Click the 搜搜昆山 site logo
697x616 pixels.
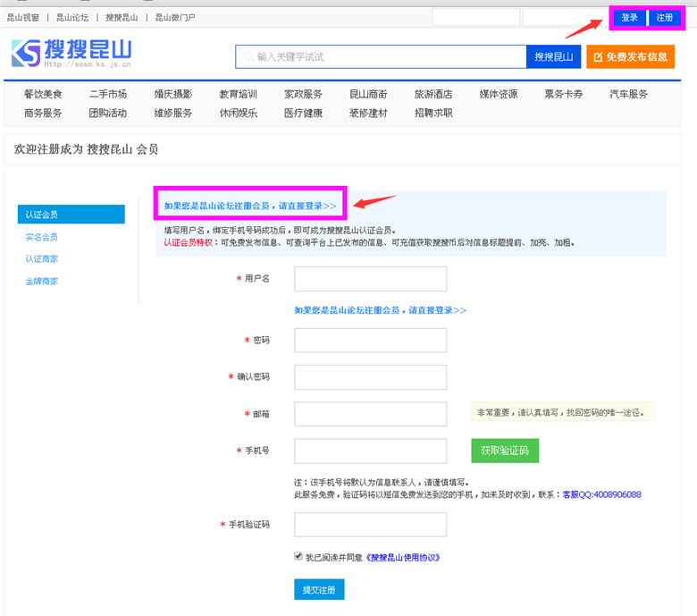pyautogui.click(x=71, y=53)
